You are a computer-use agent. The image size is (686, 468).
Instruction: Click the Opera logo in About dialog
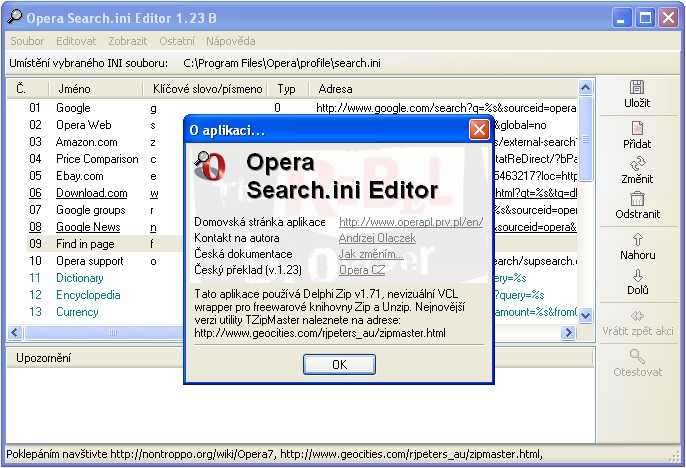pyautogui.click(x=210, y=166)
